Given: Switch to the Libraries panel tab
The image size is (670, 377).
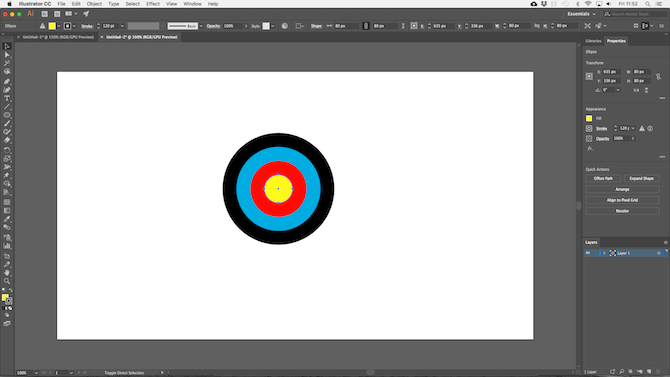Looking at the screenshot, I should [593, 41].
